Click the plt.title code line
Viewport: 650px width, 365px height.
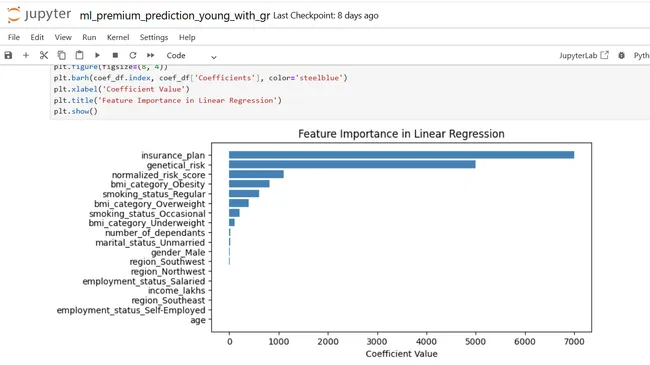[x=167, y=100]
